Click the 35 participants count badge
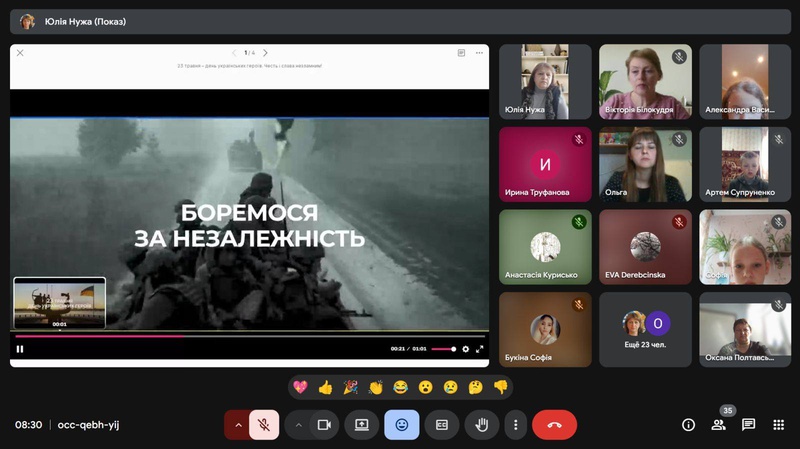The width and height of the screenshot is (800, 449). coord(728,410)
